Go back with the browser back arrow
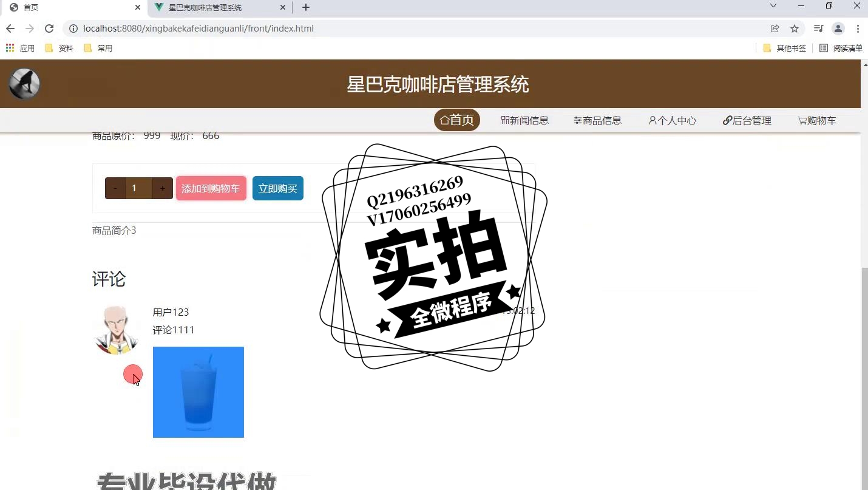The height and width of the screenshot is (490, 868). click(10, 29)
